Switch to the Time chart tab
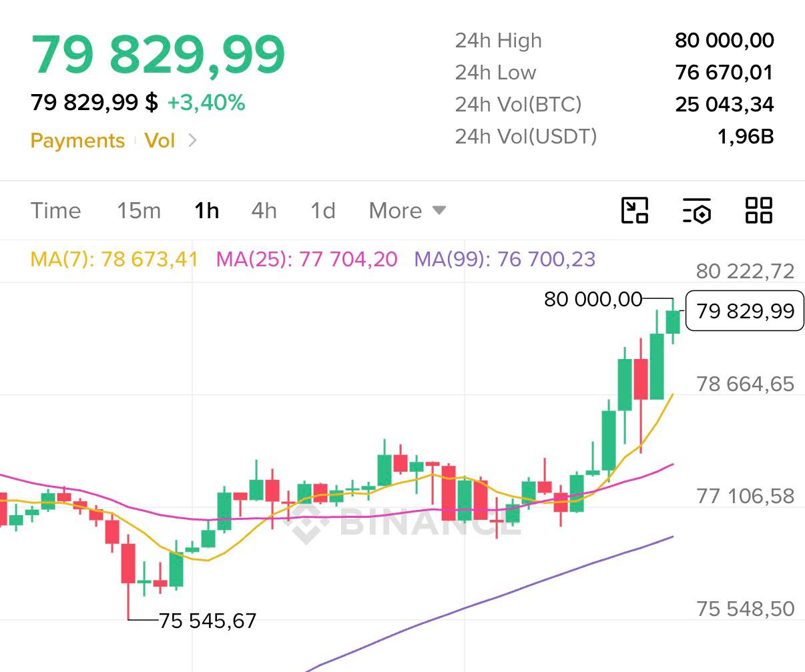805x672 pixels. click(55, 211)
